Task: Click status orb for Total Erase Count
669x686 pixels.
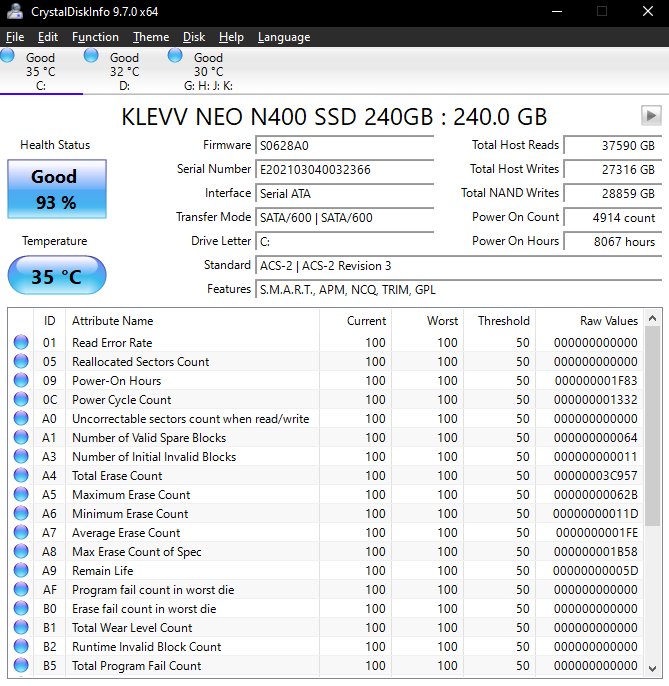Action: 21,475
